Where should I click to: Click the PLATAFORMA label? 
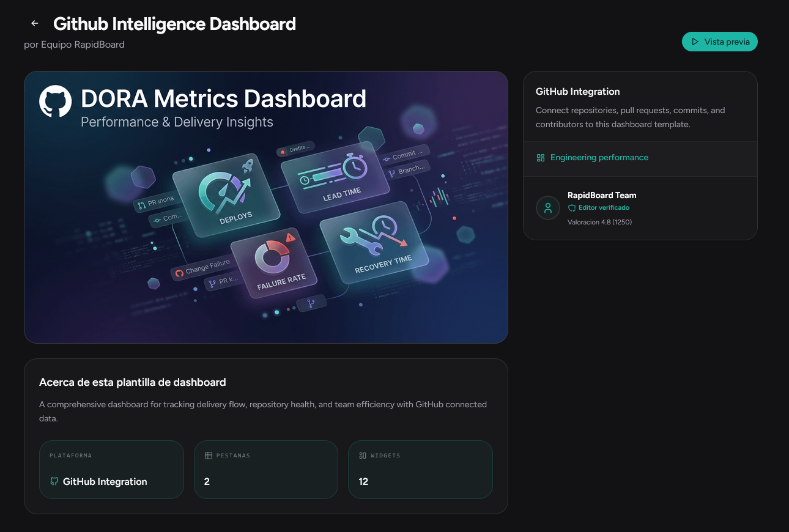pyautogui.click(x=70, y=456)
